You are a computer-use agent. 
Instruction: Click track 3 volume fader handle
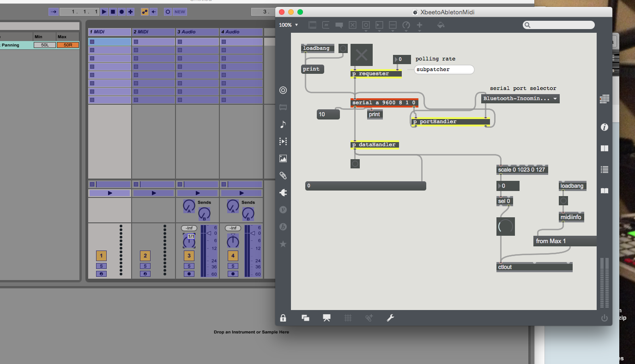tap(209, 233)
